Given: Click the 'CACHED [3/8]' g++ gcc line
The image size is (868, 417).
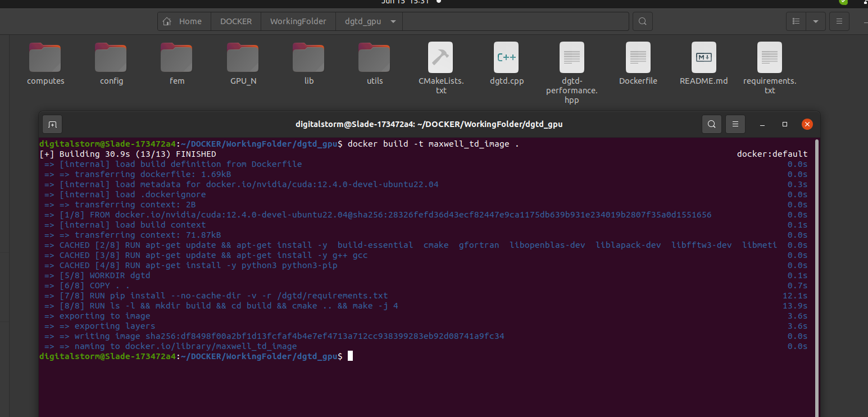Looking at the screenshot, I should [x=206, y=255].
